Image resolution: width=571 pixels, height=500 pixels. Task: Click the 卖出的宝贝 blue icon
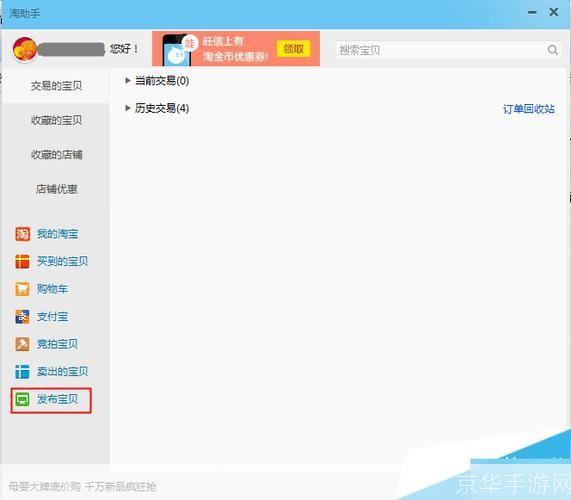[x=22, y=371]
